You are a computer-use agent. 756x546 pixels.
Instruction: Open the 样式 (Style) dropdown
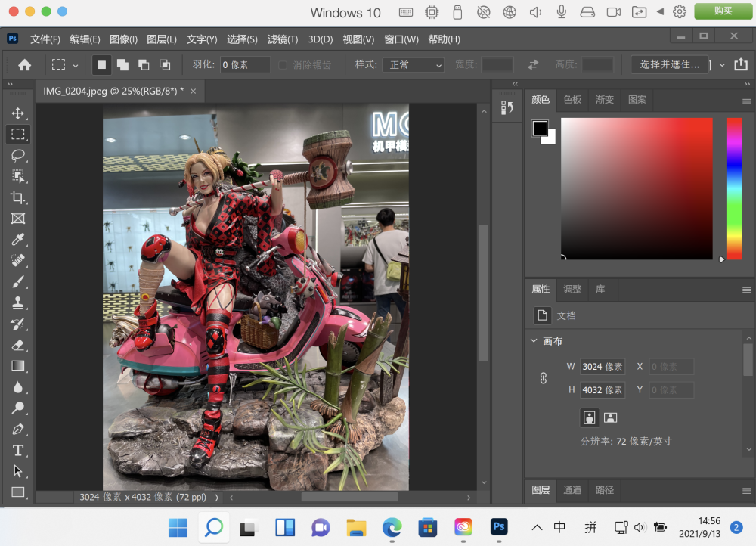point(414,65)
